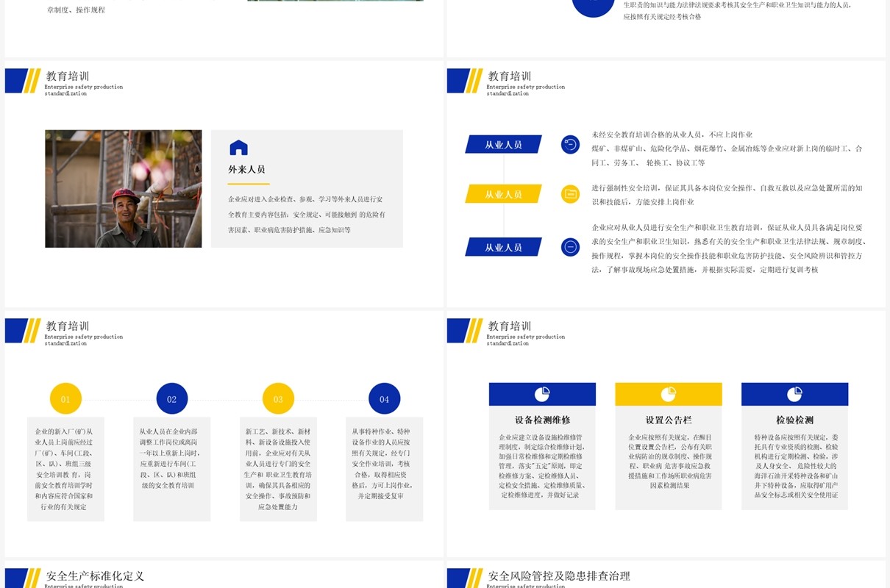Click the pie icon above 设置公告栏
This screenshot has height=588, width=890.
668,395
